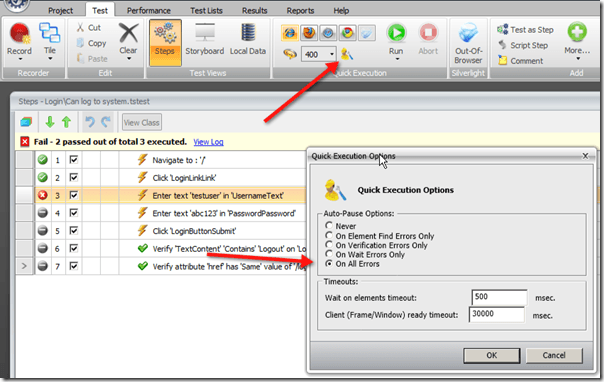The height and width of the screenshot is (382, 604).
Task: Open the Project ribbon tab
Action: pyautogui.click(x=60, y=10)
